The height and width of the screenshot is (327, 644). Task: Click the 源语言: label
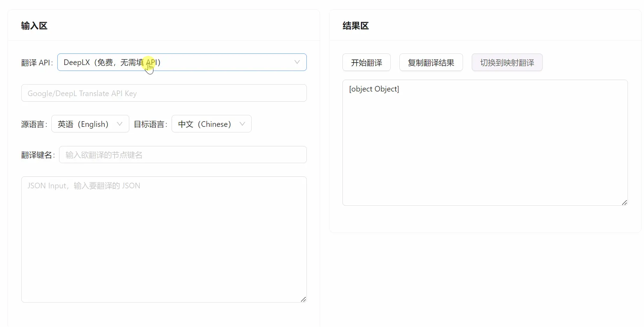click(34, 124)
